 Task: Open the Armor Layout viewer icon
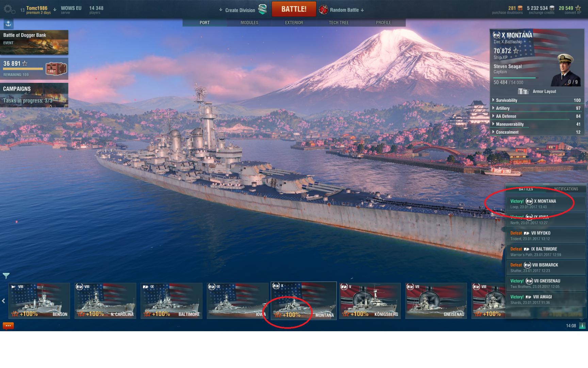(524, 91)
